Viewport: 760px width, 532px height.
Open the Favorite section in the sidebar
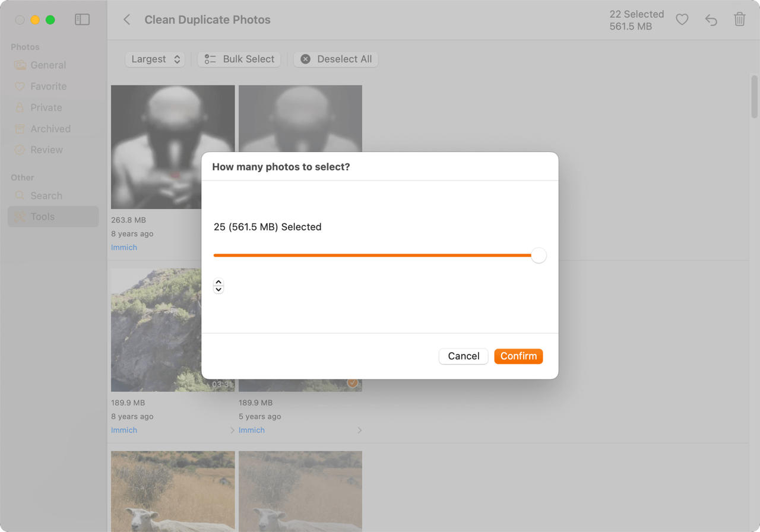48,86
